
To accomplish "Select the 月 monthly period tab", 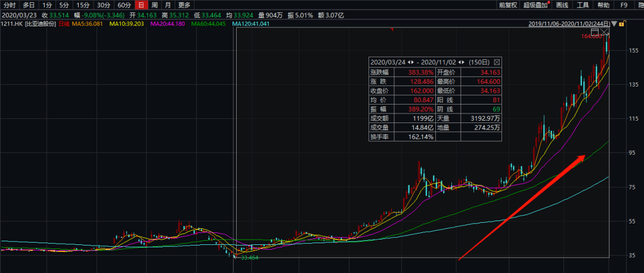I will click(168, 5).
